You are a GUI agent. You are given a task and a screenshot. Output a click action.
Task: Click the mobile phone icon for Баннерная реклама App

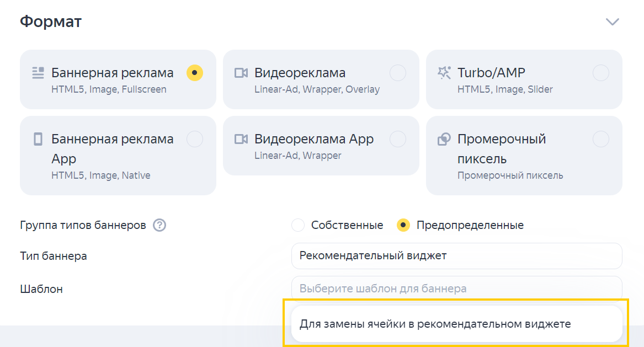coord(38,139)
